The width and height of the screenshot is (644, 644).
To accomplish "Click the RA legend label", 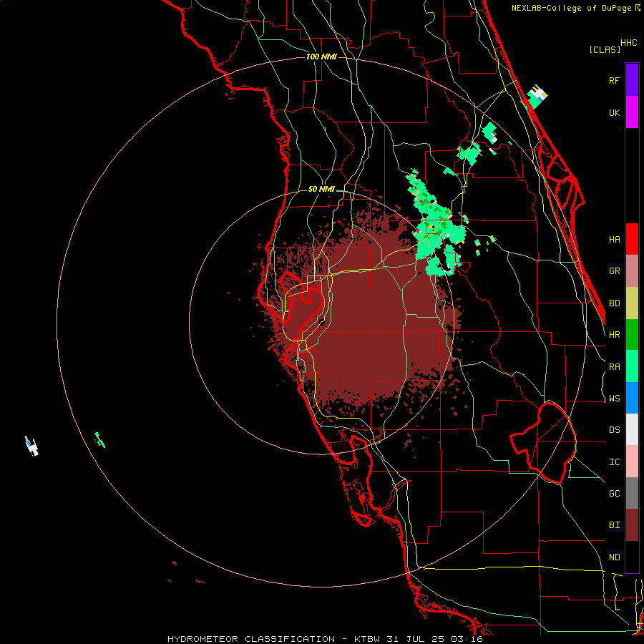I will pos(614,367).
